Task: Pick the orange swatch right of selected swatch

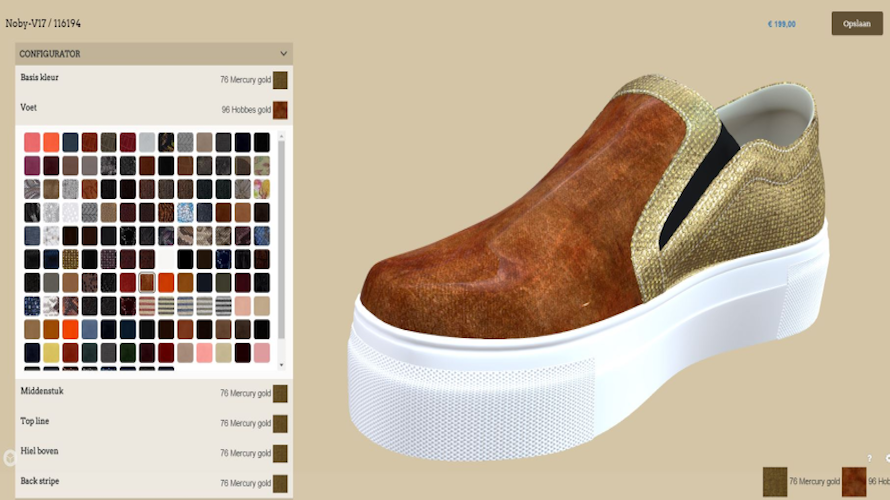Action: pyautogui.click(x=166, y=283)
